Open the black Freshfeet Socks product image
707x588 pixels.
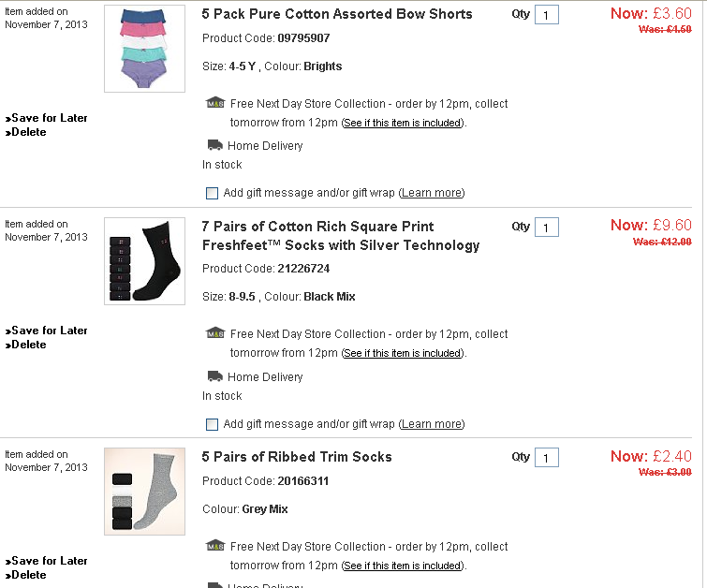144,261
